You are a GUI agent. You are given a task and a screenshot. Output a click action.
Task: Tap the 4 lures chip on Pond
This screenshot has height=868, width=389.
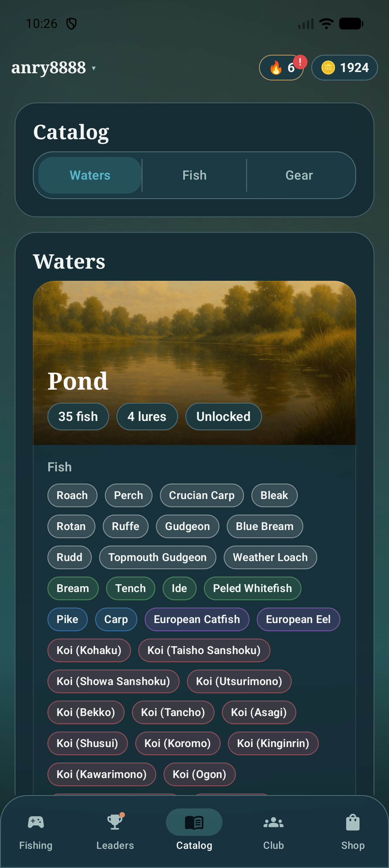coord(147,416)
